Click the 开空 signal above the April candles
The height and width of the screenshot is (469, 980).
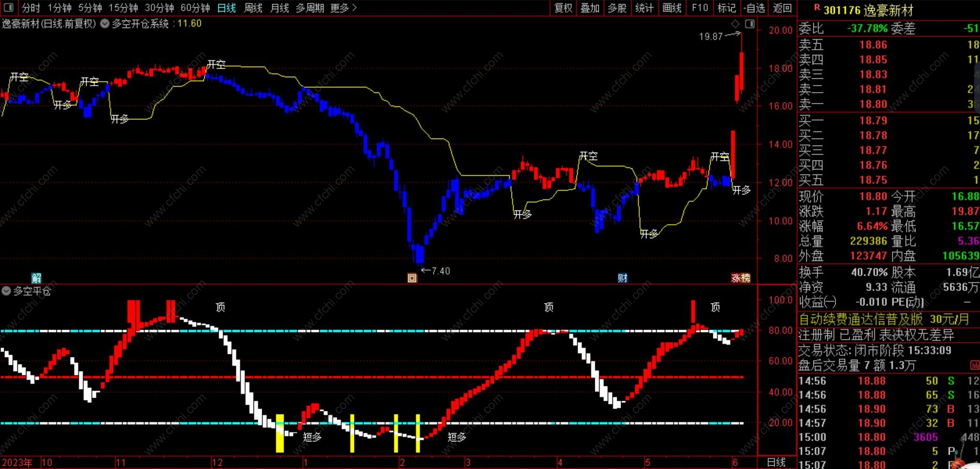589,156
